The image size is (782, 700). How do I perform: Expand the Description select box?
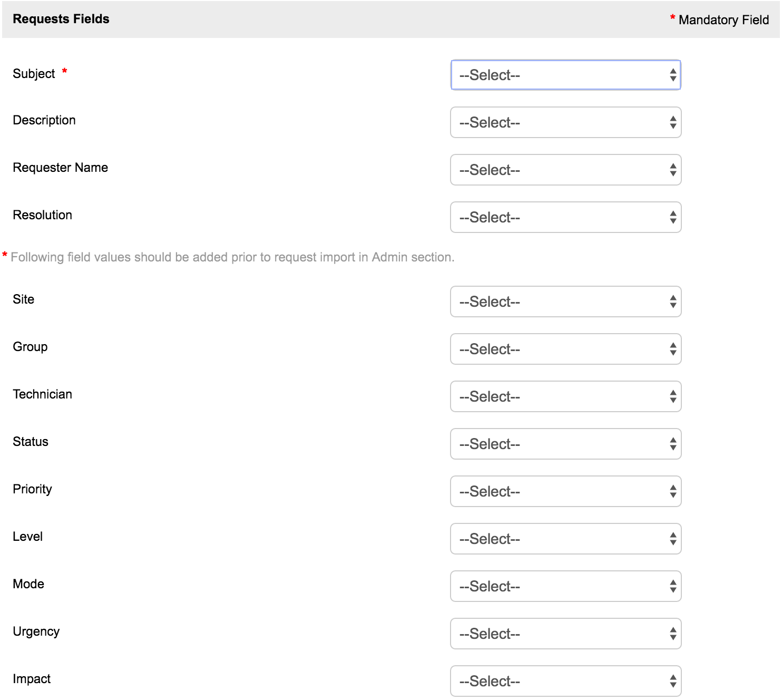565,122
